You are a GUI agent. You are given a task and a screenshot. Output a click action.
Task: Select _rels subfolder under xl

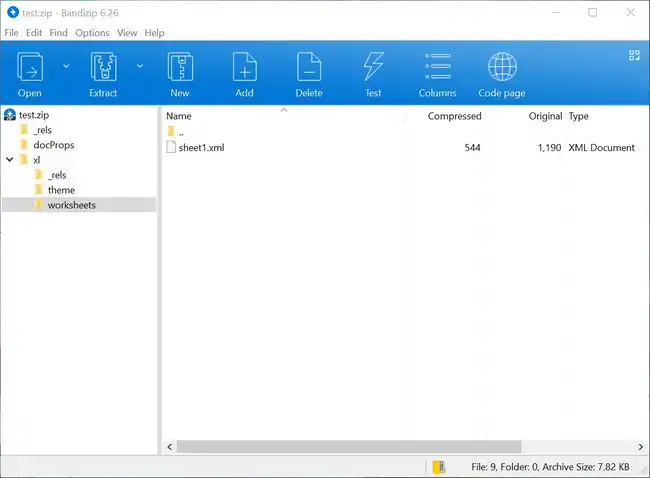[x=57, y=175]
